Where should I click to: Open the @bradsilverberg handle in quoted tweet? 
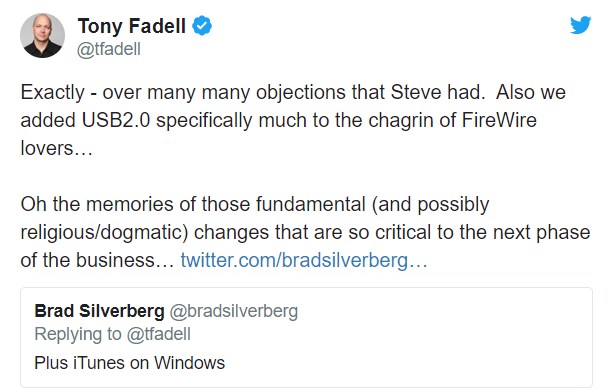click(234, 311)
